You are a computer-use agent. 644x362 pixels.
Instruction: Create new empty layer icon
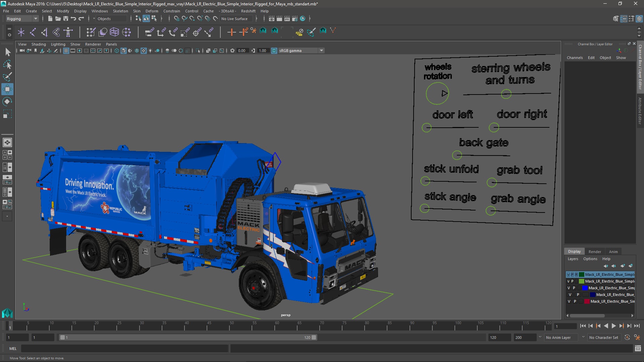(x=623, y=266)
